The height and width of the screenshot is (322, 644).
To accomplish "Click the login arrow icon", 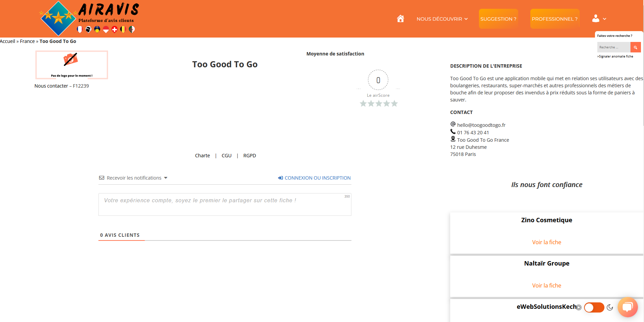I will click(280, 178).
